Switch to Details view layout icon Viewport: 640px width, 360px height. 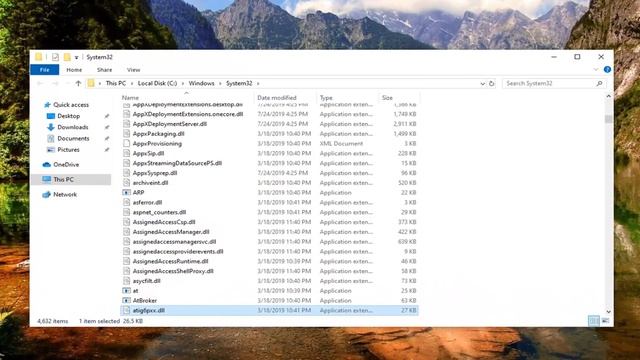[x=594, y=321]
